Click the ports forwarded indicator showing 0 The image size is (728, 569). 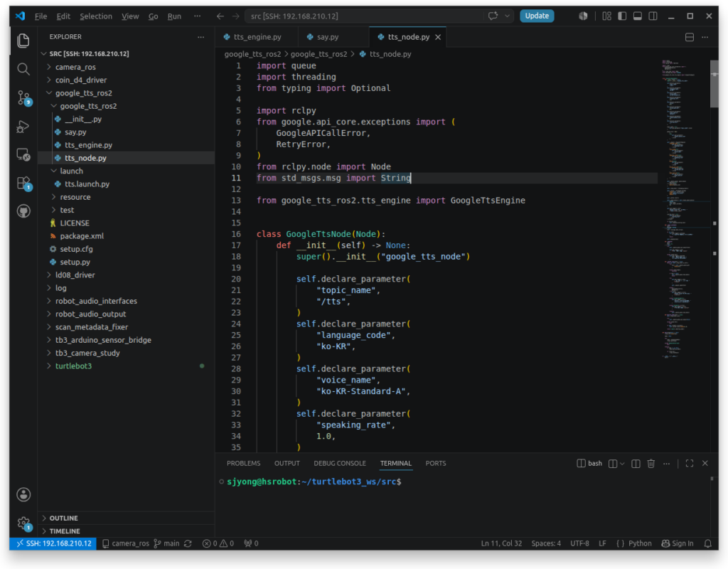[251, 543]
